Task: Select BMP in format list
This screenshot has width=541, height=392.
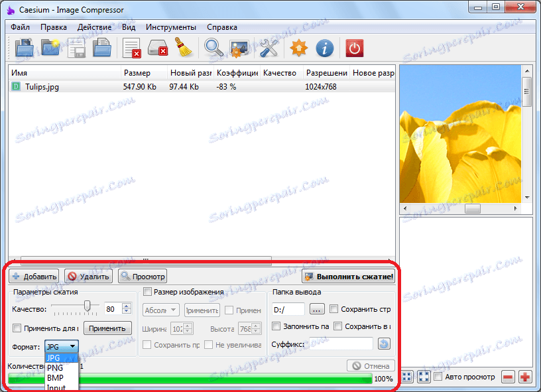Action: tap(62, 378)
